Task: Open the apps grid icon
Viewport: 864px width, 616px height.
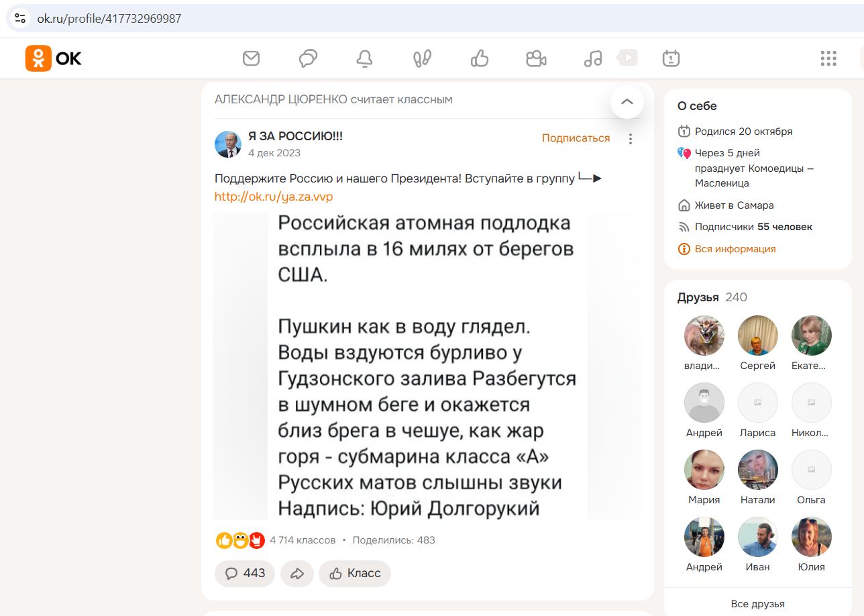Action: [x=829, y=58]
